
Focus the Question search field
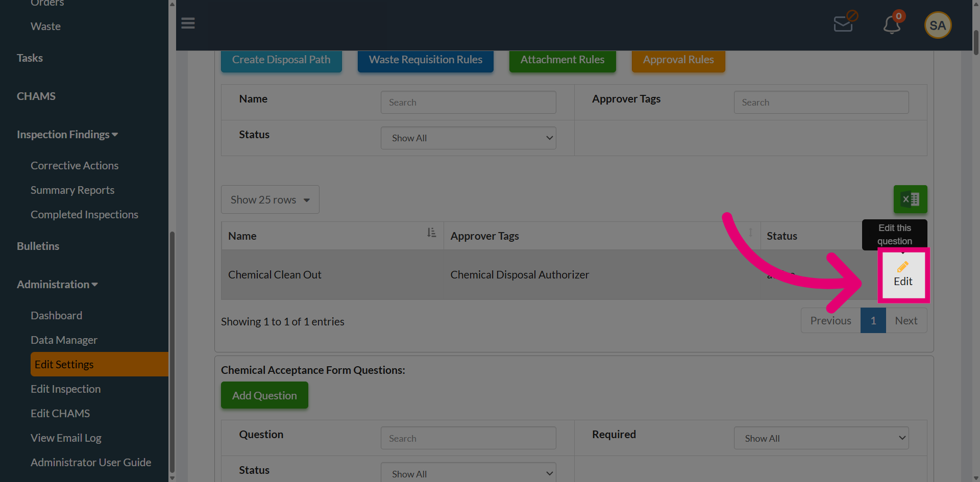(x=468, y=438)
